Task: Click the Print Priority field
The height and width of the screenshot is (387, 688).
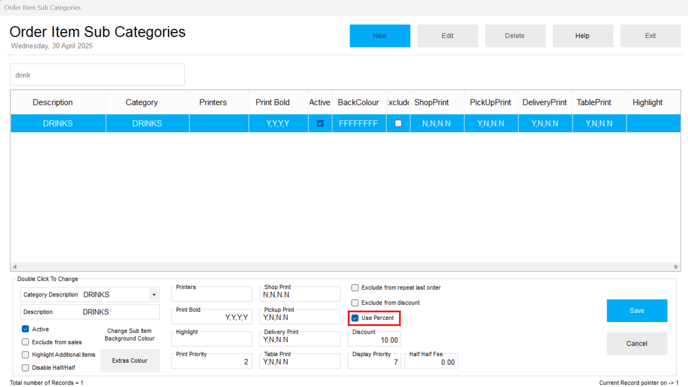Action: point(211,362)
